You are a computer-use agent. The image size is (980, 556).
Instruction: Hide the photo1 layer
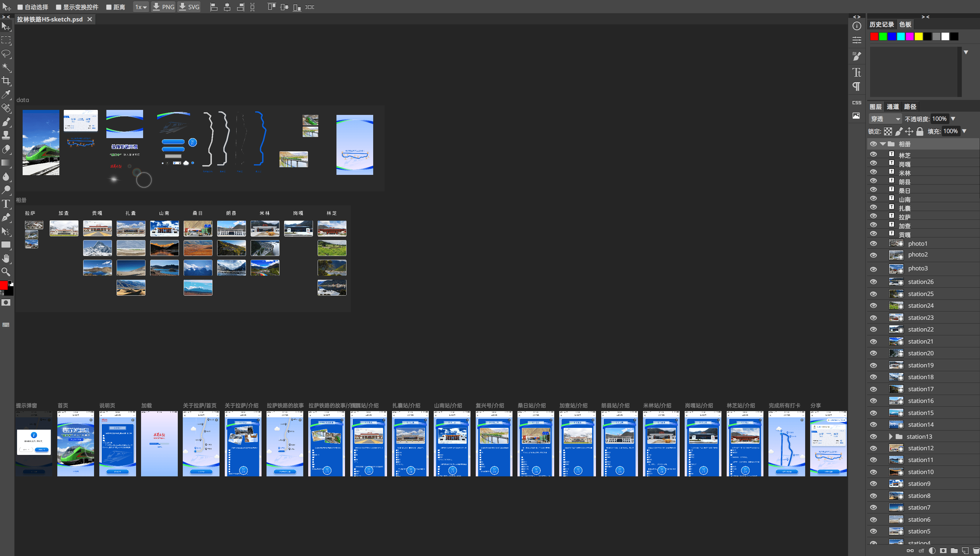pos(873,244)
